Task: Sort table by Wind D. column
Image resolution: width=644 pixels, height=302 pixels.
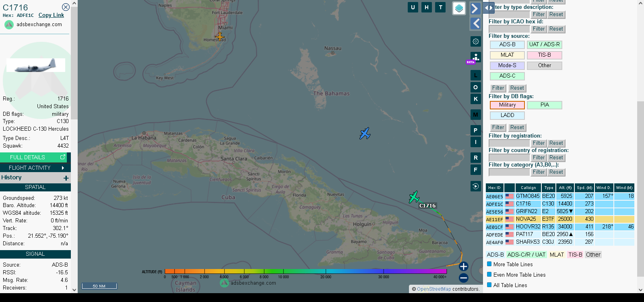Action: (x=604, y=188)
